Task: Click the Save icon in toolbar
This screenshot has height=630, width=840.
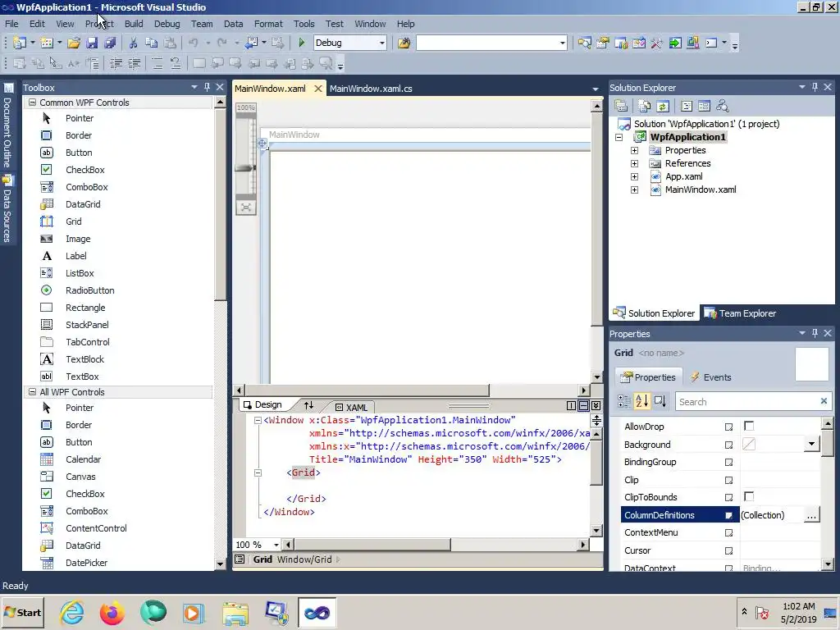Action: pyautogui.click(x=92, y=43)
